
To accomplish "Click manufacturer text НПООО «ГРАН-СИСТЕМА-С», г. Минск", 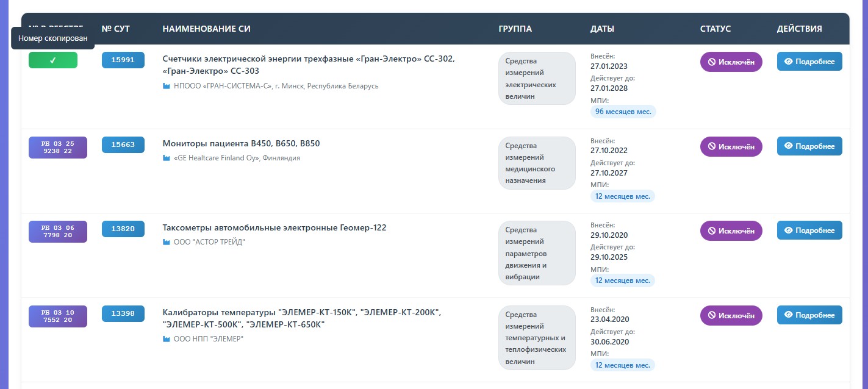I will (276, 86).
